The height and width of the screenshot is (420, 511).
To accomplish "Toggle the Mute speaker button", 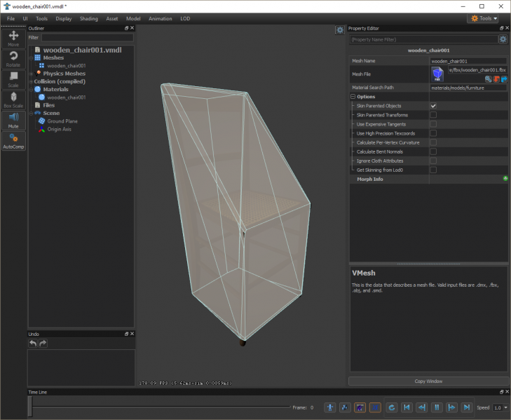I will coord(13,121).
